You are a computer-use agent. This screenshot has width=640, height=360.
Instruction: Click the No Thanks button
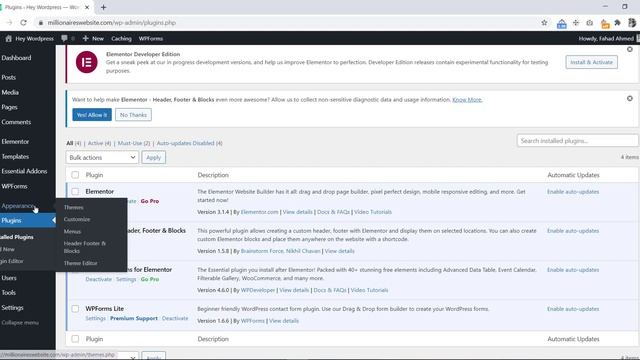coord(133,115)
